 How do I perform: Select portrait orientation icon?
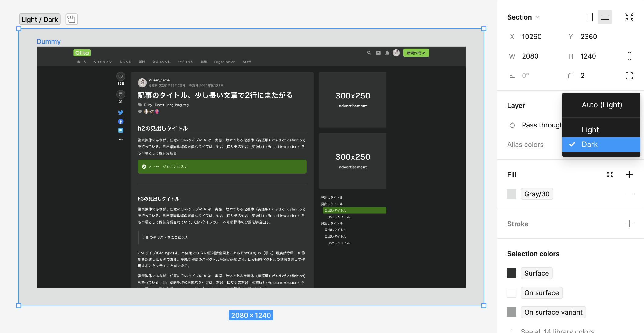point(590,17)
